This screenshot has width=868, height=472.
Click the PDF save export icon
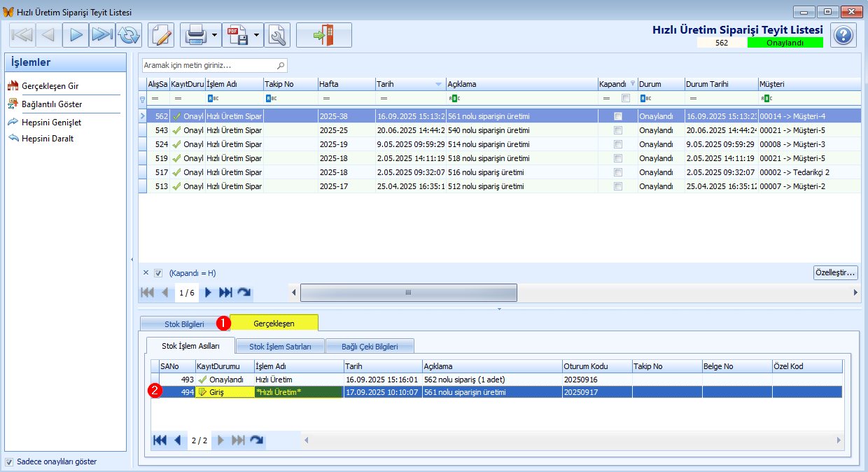click(x=237, y=34)
